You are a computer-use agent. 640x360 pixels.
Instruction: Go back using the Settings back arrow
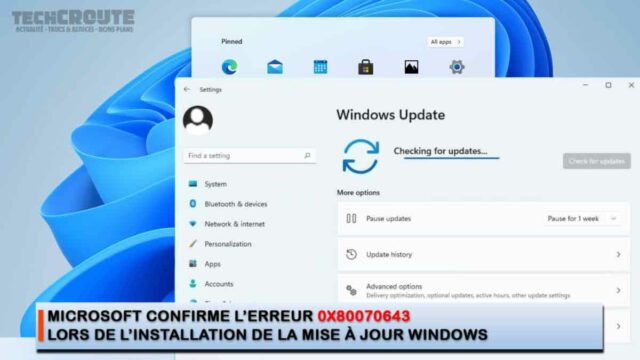[187, 89]
